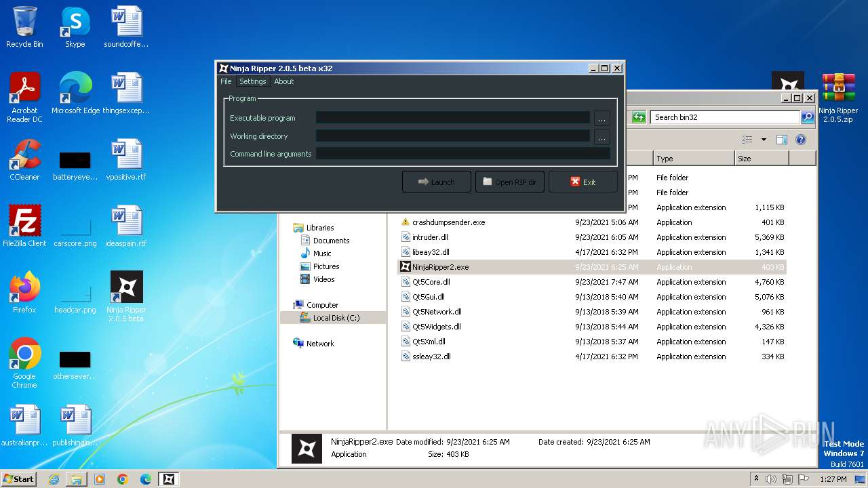The width and height of the screenshot is (868, 488).
Task: Open Explorer help icon
Action: coord(801,140)
